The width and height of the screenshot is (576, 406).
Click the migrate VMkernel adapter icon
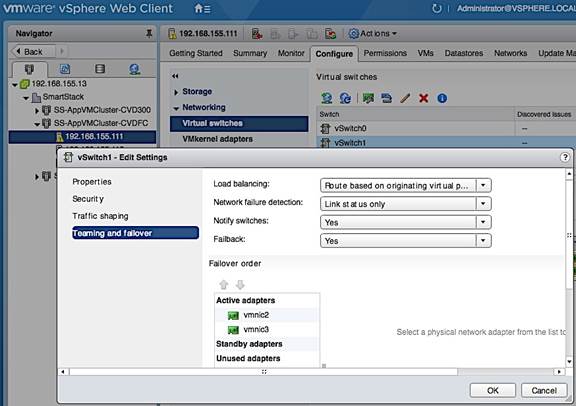[x=386, y=98]
